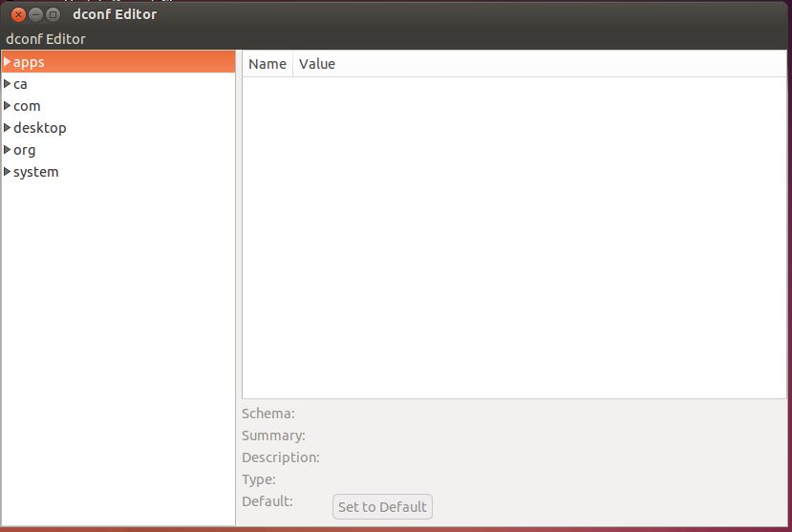Click the Summary: label
This screenshot has height=532, width=792.
[x=273, y=436]
